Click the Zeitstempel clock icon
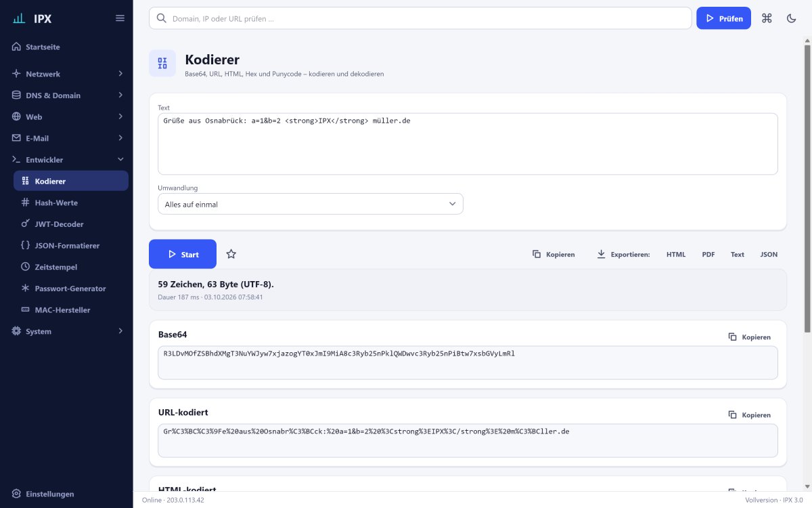 point(26,267)
